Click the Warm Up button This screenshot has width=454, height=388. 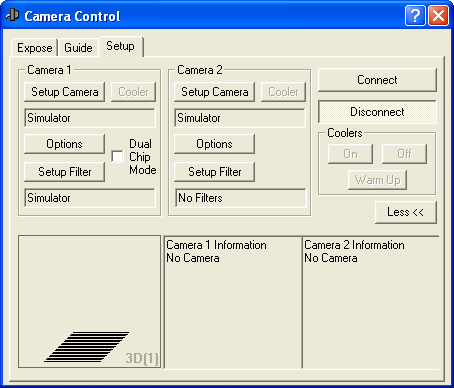point(377,180)
